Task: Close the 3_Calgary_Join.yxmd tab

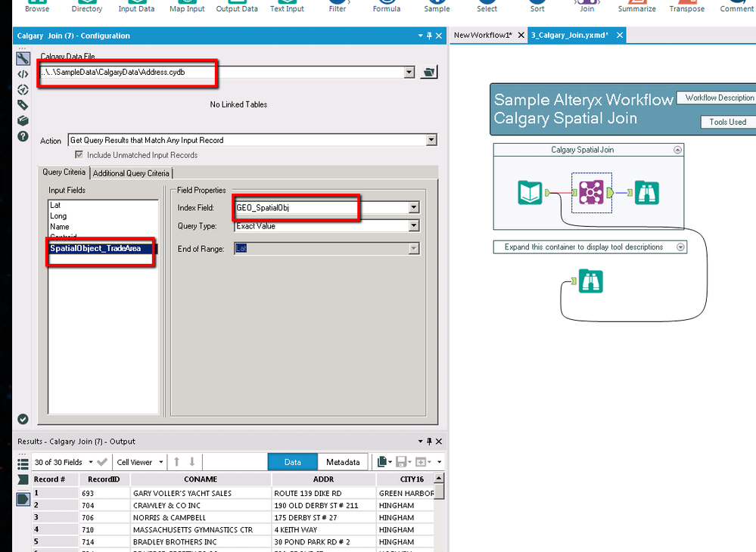Action: 620,36
